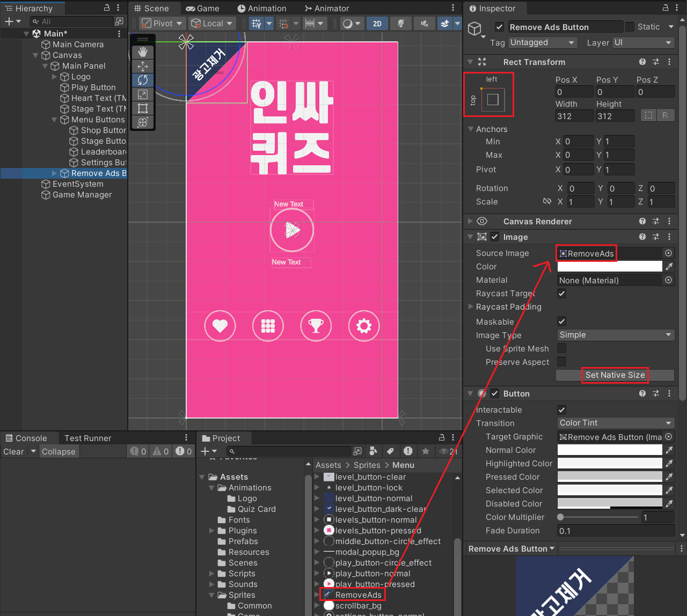Select the Hand view tool in Scene overlay
This screenshot has width=687, height=616.
pos(143,52)
